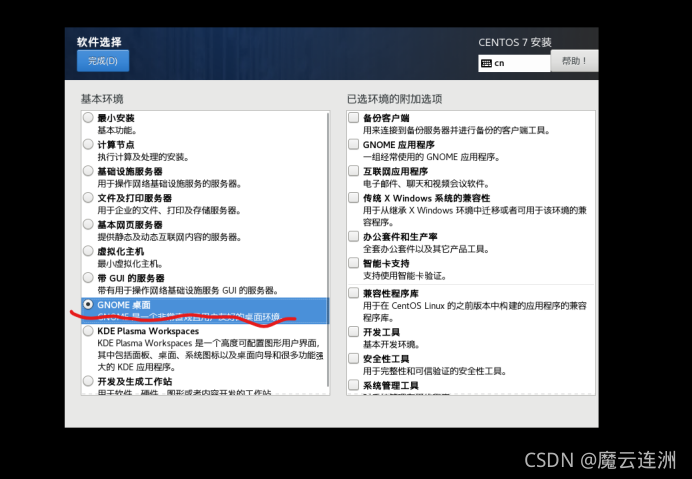The height and width of the screenshot is (479, 692).
Task: Choose 文件及打印服务器 radio option
Action: 88,197
